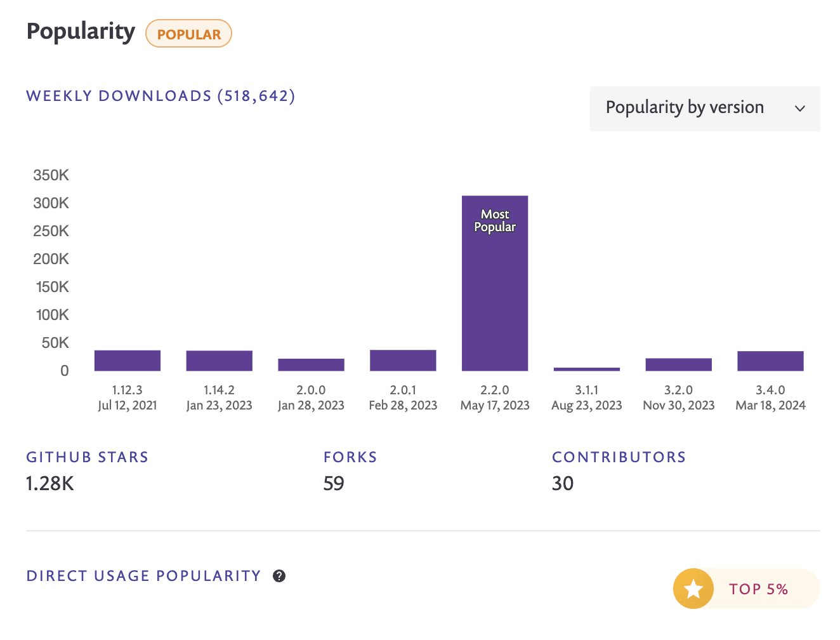The height and width of the screenshot is (640, 840).
Task: Click the bar for version 3.4.0
Action: click(x=770, y=361)
